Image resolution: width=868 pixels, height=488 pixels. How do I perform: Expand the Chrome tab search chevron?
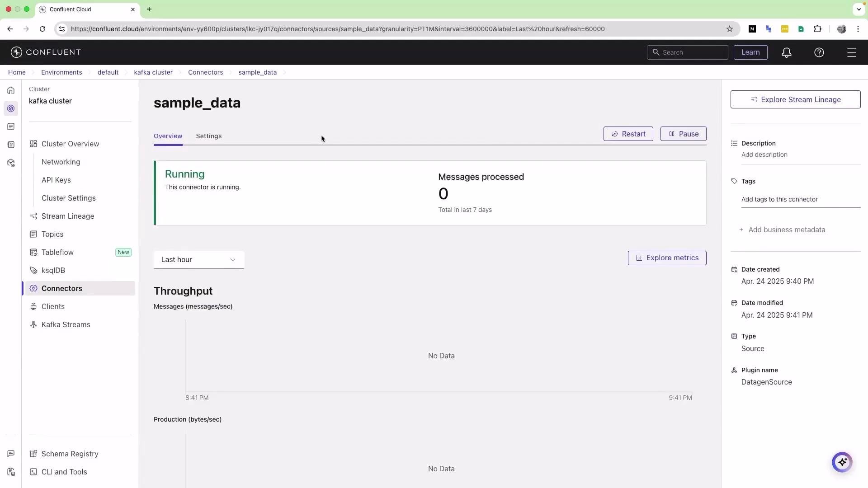pyautogui.click(x=859, y=9)
